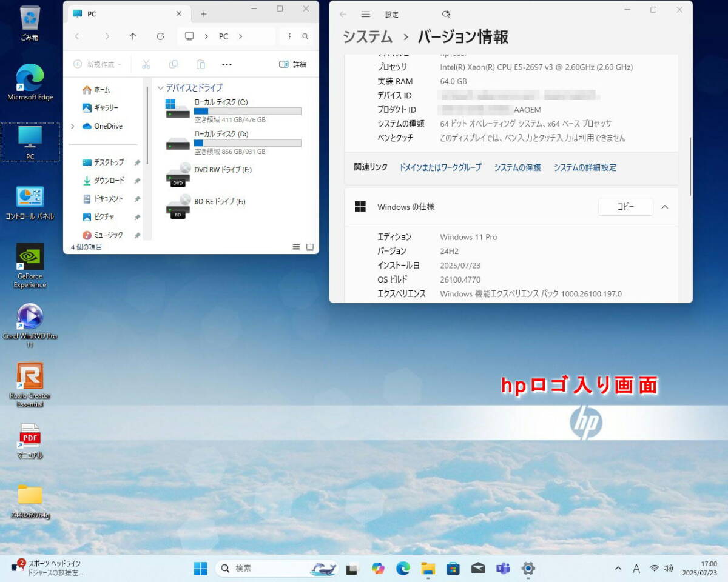Close the PC tab in Explorer
Viewport: 728px width, 582px height.
[x=179, y=13]
